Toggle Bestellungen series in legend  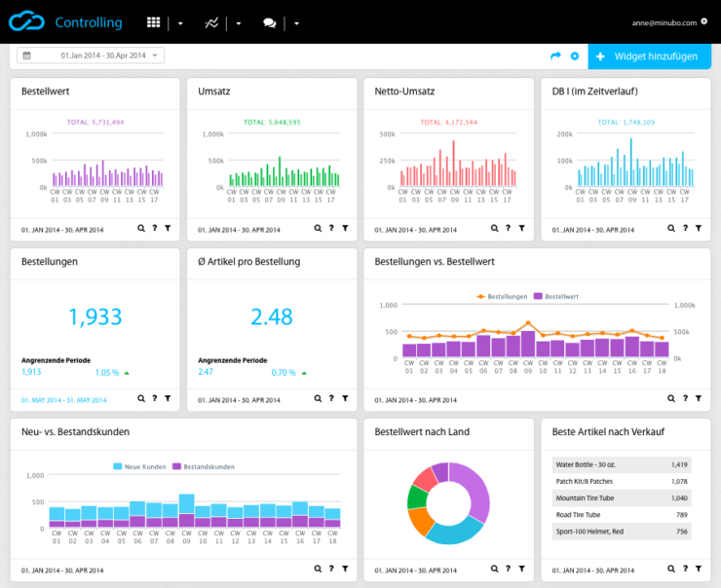click(502, 297)
